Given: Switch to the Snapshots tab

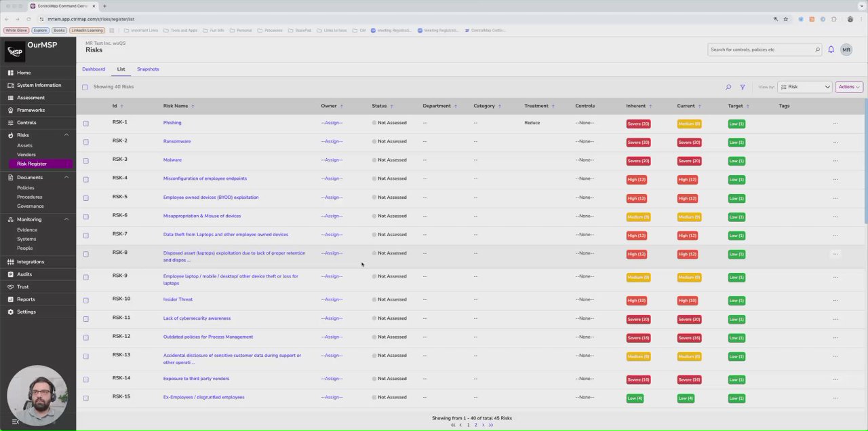Looking at the screenshot, I should 148,69.
